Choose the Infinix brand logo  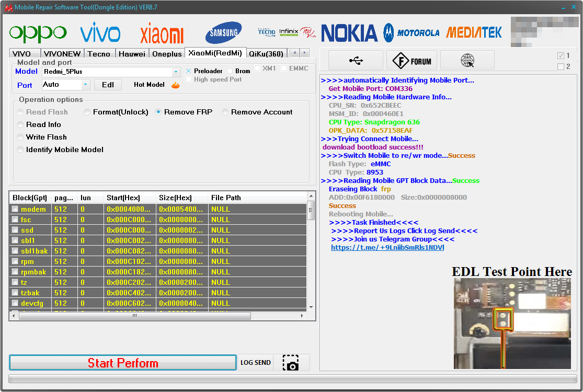coord(289,32)
